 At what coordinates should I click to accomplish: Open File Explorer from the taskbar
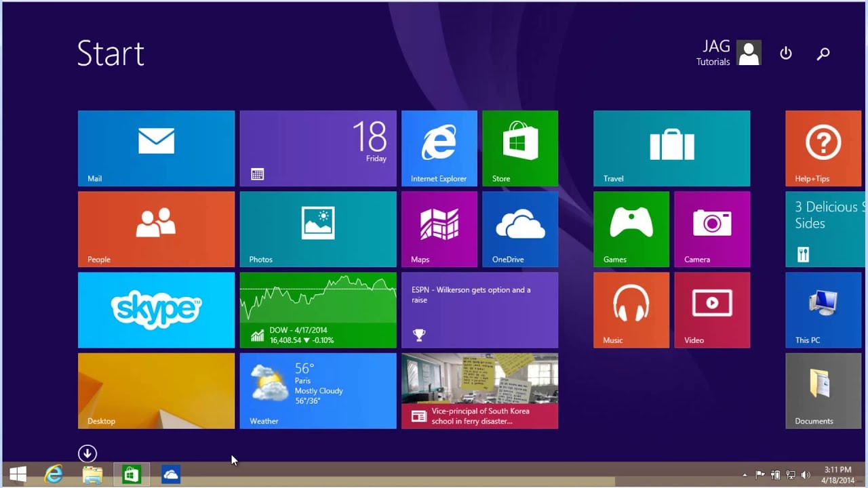[92, 475]
